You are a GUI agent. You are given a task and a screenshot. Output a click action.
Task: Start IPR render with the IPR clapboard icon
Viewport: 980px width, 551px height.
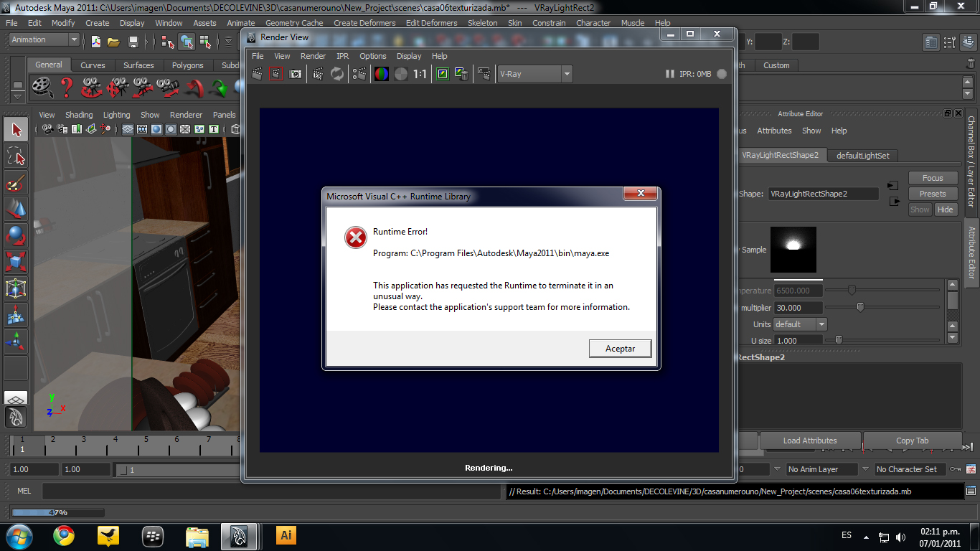point(318,73)
